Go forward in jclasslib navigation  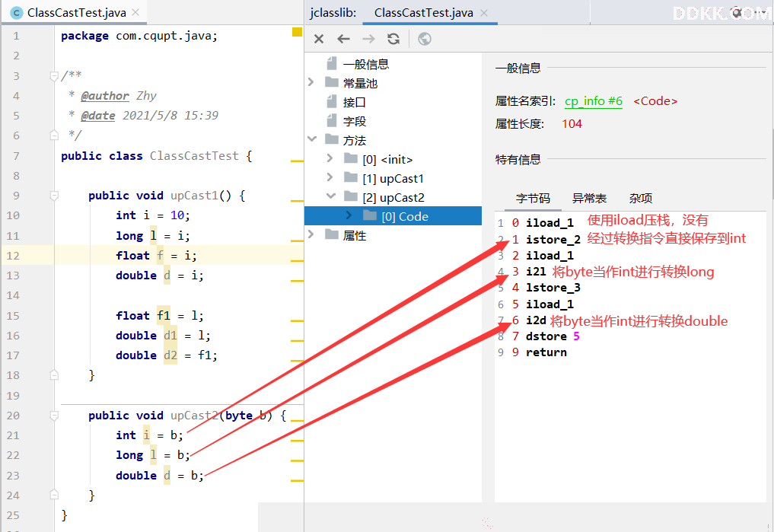click(368, 39)
